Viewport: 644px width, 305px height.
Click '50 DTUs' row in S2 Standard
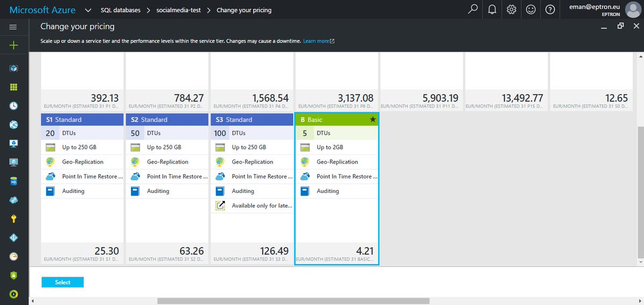pos(167,133)
